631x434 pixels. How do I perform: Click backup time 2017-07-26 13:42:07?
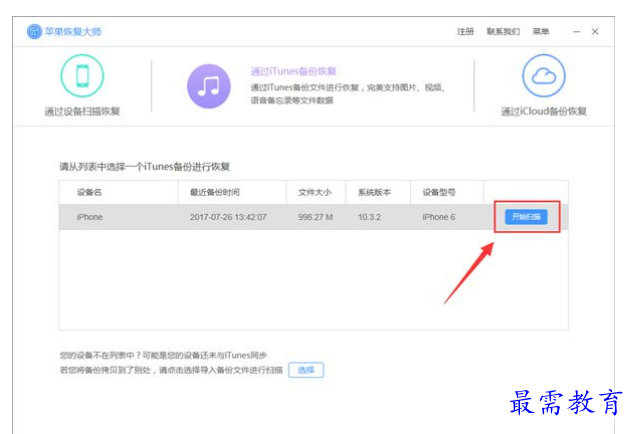pos(228,217)
